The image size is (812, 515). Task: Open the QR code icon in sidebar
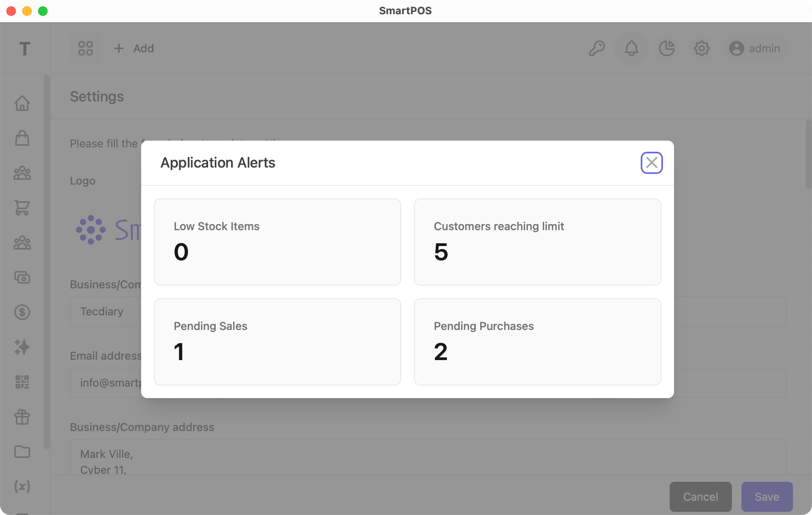23,382
